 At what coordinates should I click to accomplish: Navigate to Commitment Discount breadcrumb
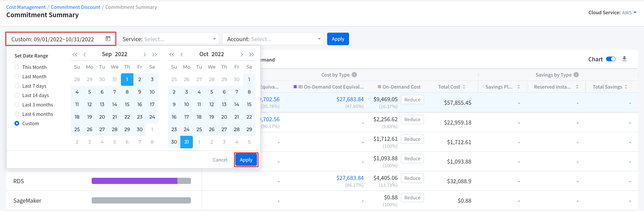[x=75, y=7]
